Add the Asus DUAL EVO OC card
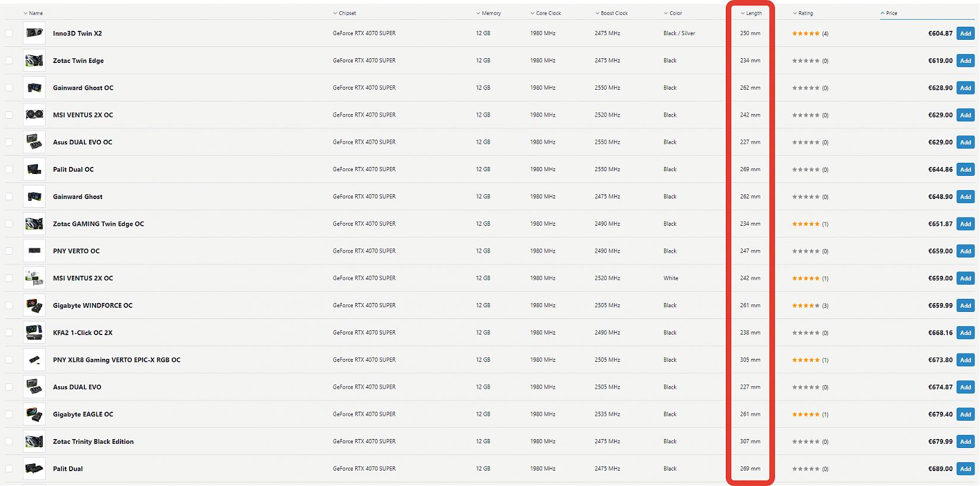 click(966, 142)
